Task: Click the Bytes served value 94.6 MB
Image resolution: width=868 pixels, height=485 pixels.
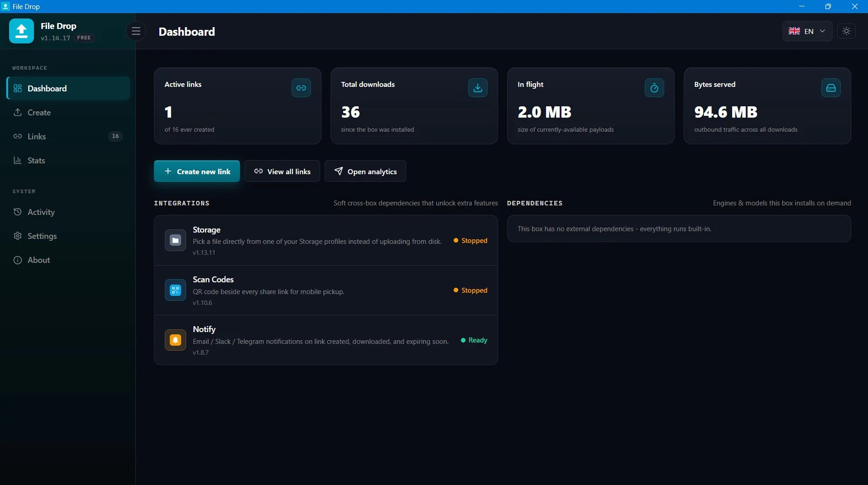Action: point(726,112)
